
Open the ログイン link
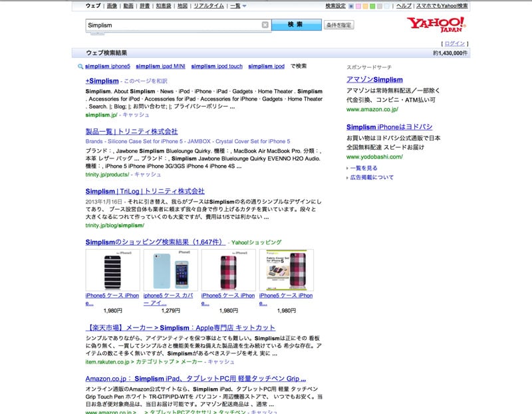[455, 43]
